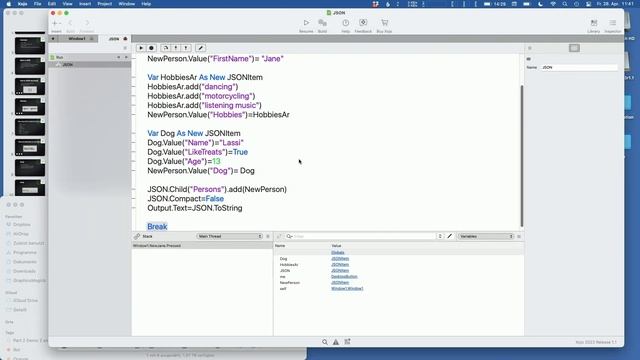Open the Help menu
Viewport: 640px width, 360px height.
point(146,4)
